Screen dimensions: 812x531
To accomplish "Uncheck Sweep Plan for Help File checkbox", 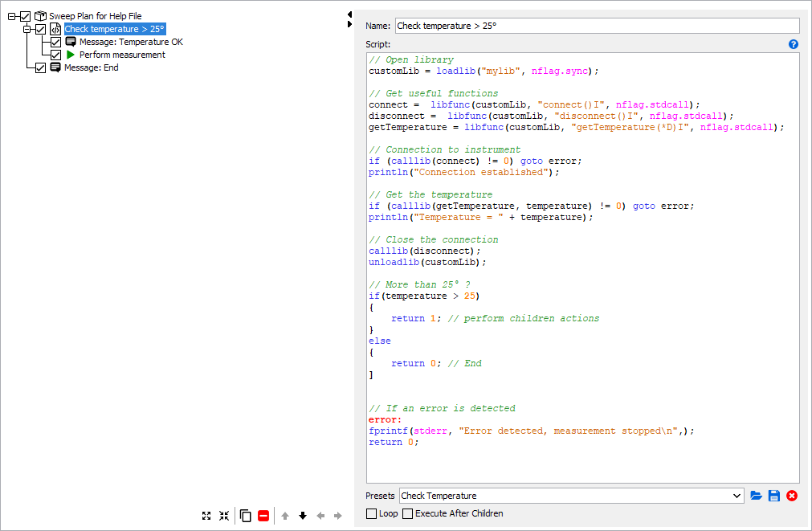I will (26, 16).
